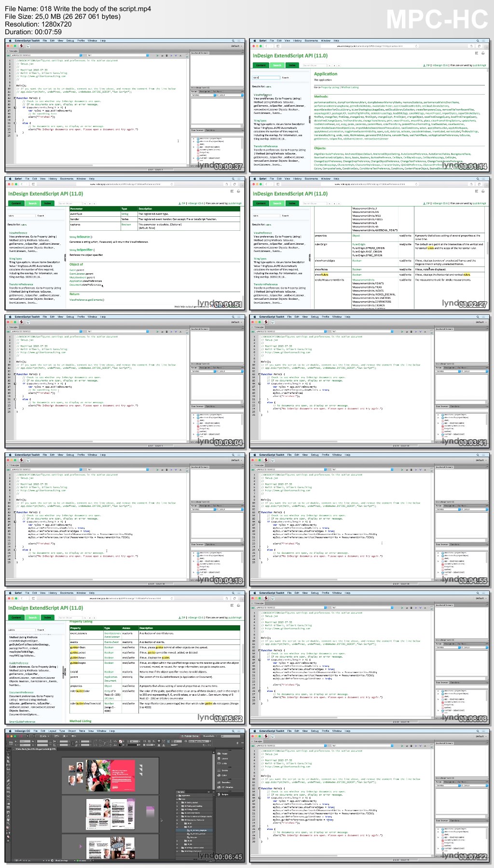
Task: Open the Default workspace dropdown in the 00:00:37 frame
Action: (x=235, y=46)
